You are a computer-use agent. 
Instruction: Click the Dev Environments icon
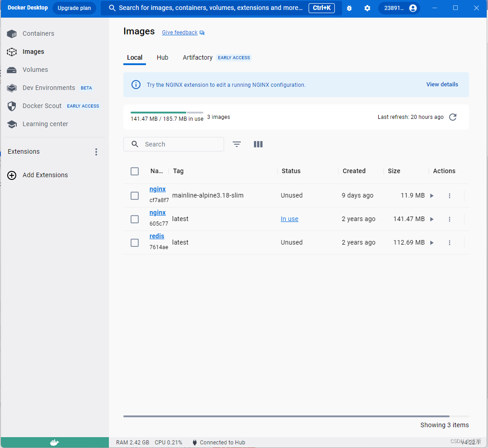(x=12, y=88)
